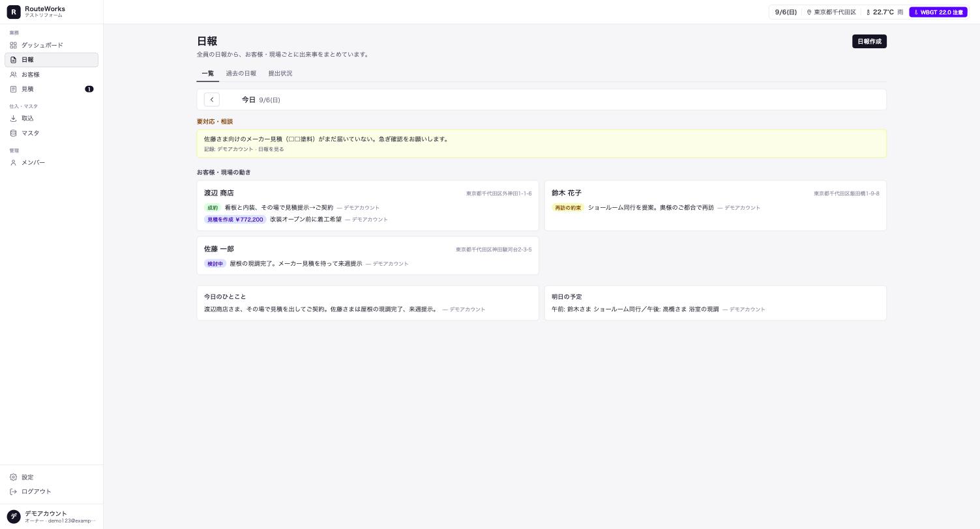Open the ダッシュボード grid icon
980x529 pixels.
pos(13,45)
